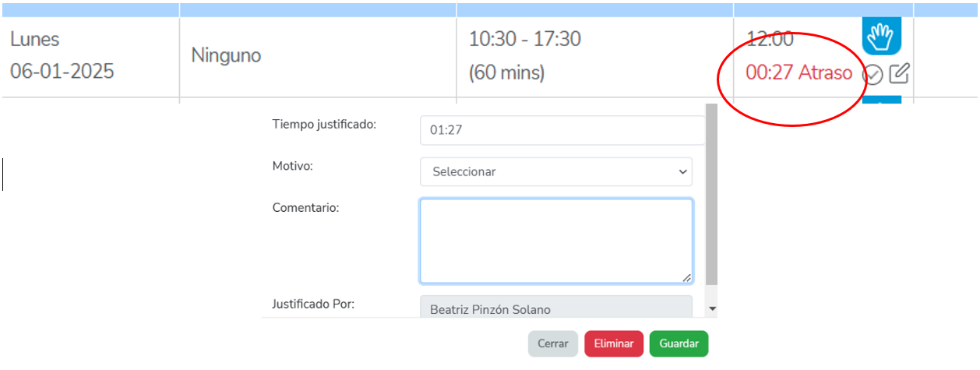Click the blue hand icon button
Screen dimensions: 980x370
click(882, 35)
